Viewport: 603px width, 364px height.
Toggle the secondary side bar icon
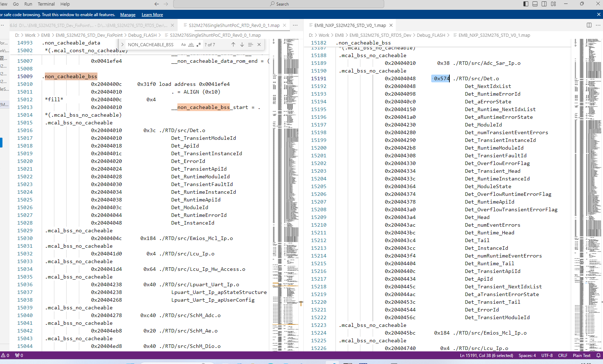544,4
